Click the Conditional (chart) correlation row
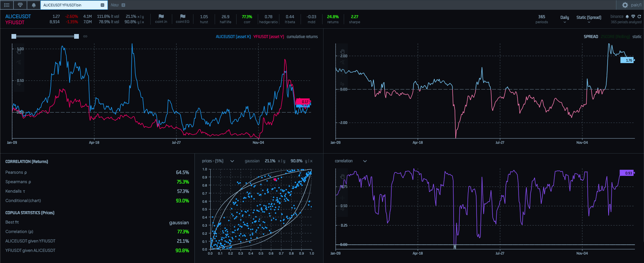 tap(23, 201)
